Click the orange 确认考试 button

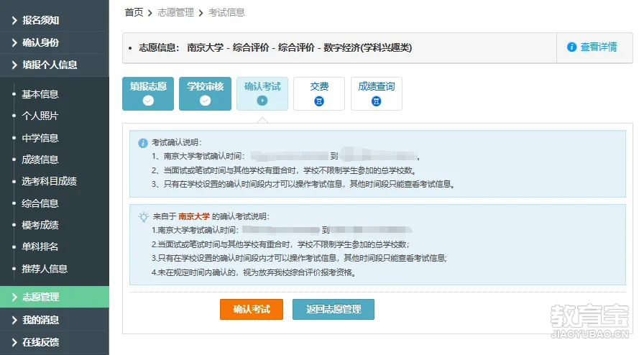click(x=252, y=310)
